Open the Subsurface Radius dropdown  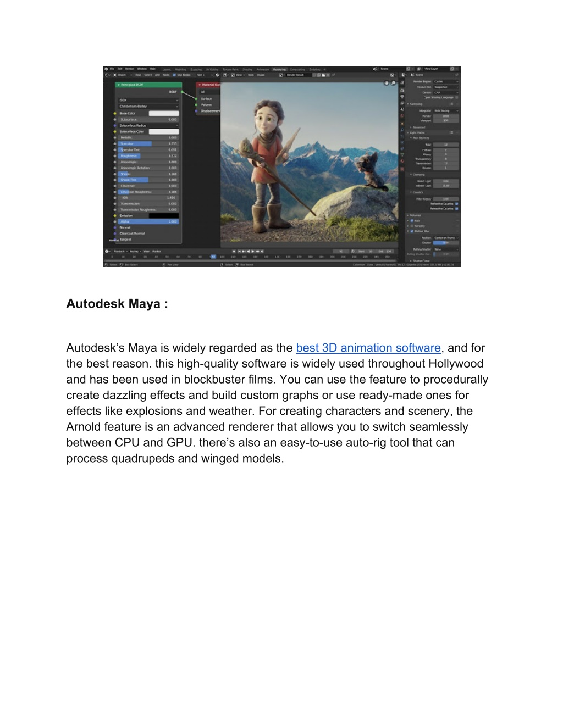(148, 126)
